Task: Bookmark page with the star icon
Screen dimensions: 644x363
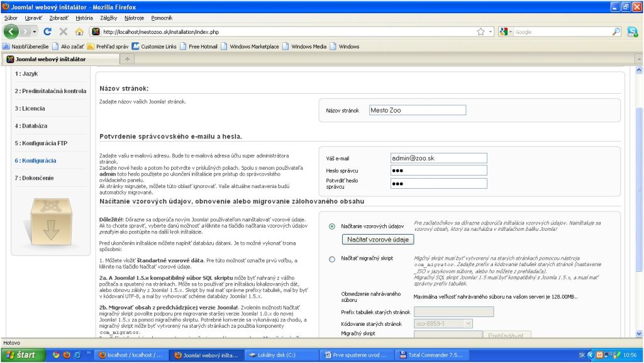Action: click(x=480, y=31)
